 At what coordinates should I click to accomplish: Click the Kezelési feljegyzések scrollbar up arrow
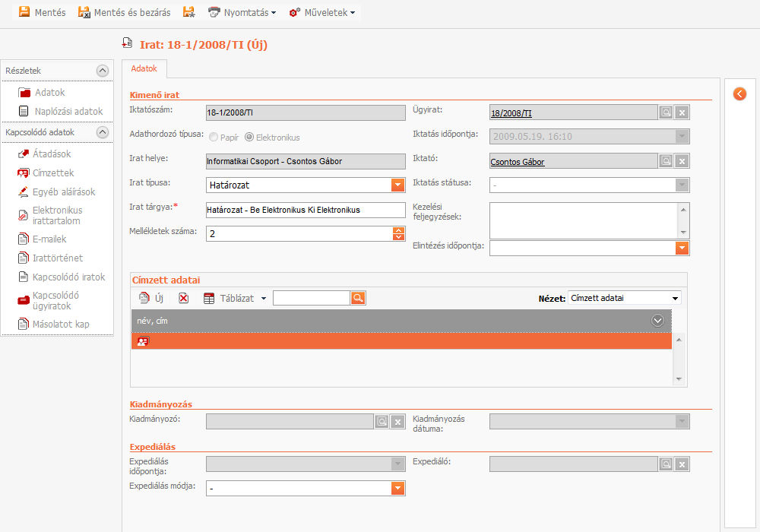click(x=683, y=209)
